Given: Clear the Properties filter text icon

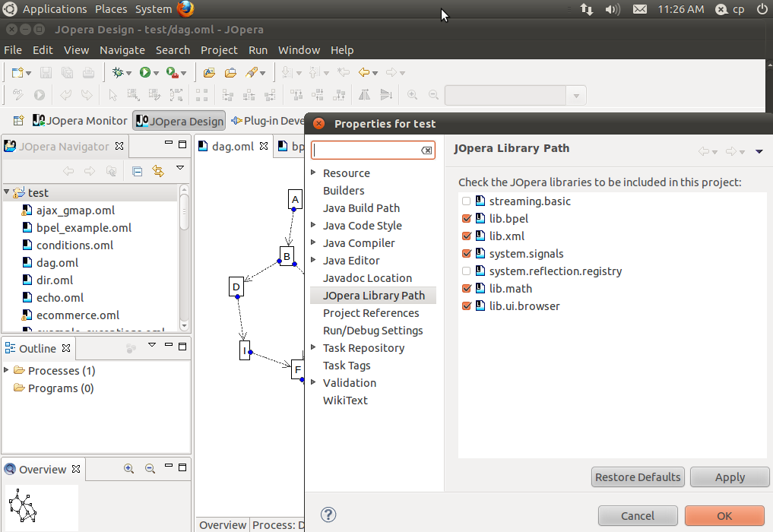Looking at the screenshot, I should point(427,150).
